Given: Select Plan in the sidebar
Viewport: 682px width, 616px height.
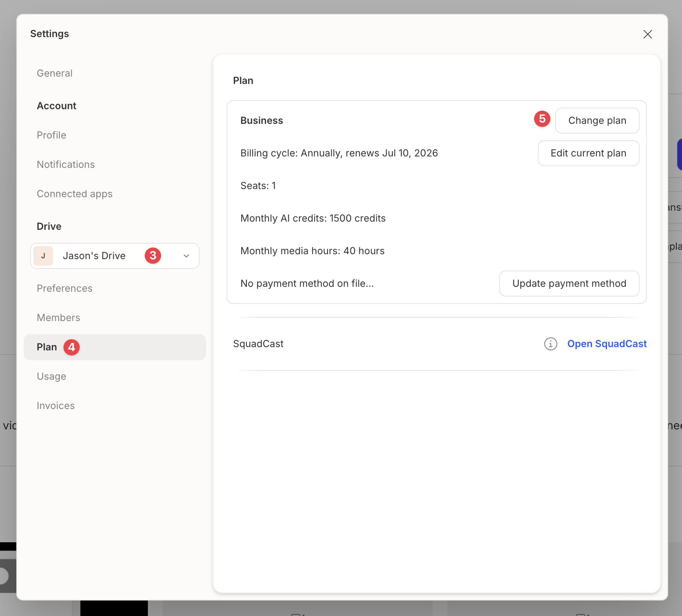Looking at the screenshot, I should [47, 347].
